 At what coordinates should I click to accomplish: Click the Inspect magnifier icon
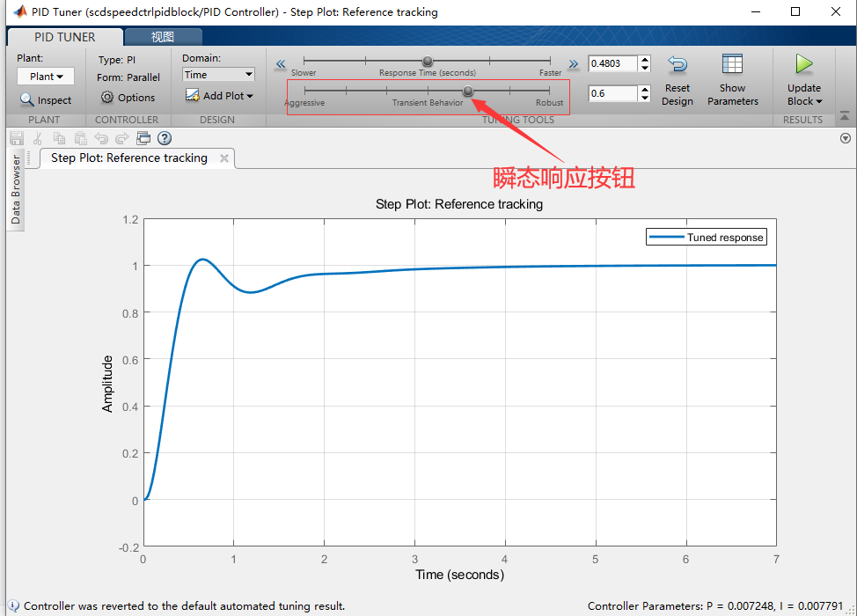coord(26,99)
